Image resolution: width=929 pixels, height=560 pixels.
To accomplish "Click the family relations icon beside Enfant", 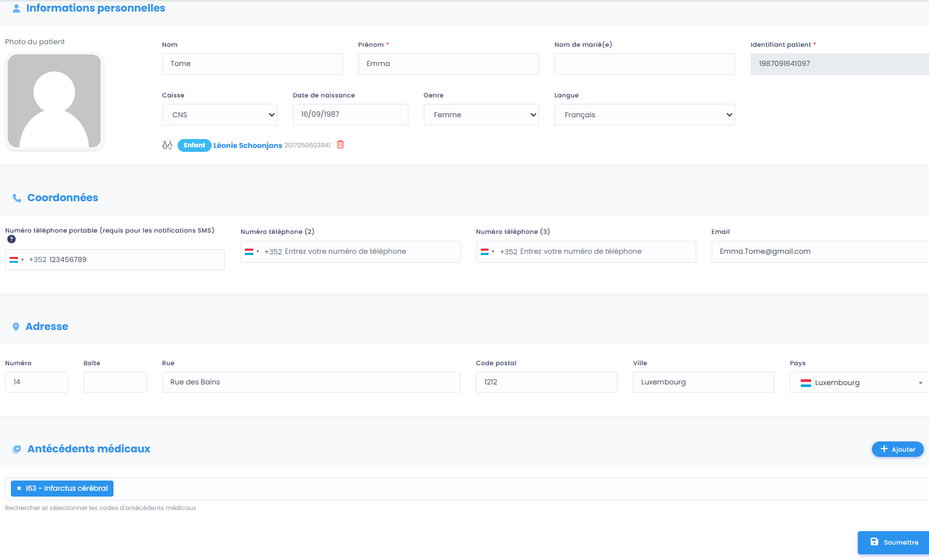I will [167, 145].
